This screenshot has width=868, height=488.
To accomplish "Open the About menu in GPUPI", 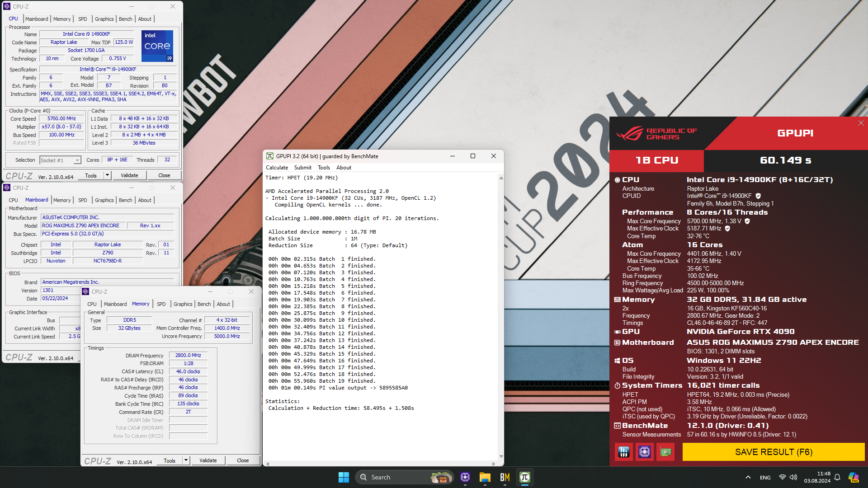I will (344, 168).
